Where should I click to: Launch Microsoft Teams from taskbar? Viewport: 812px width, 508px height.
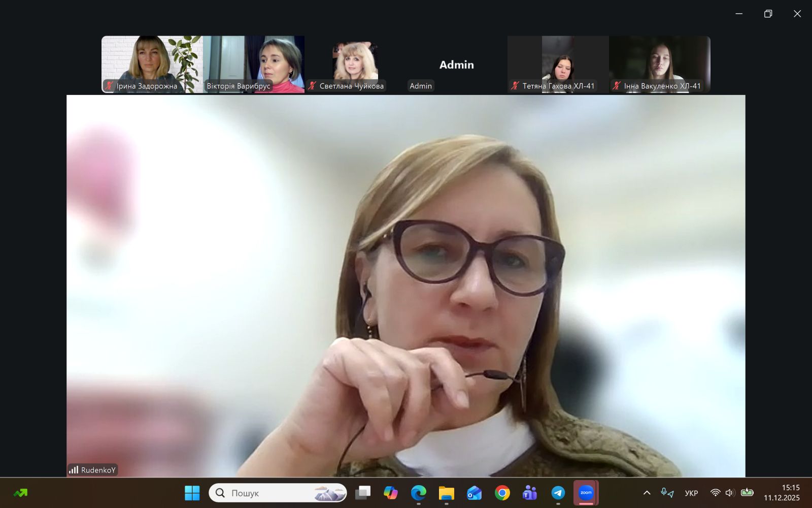point(530,493)
